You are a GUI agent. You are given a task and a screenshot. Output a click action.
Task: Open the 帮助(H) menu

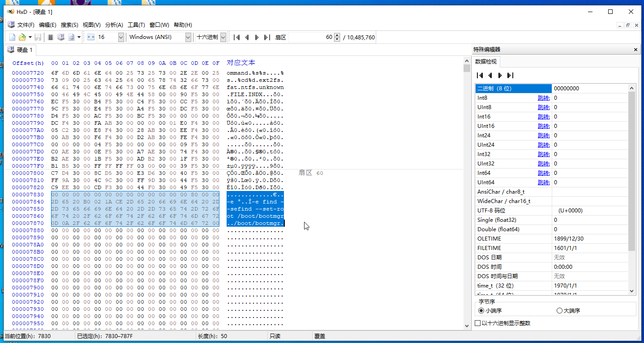coord(183,25)
